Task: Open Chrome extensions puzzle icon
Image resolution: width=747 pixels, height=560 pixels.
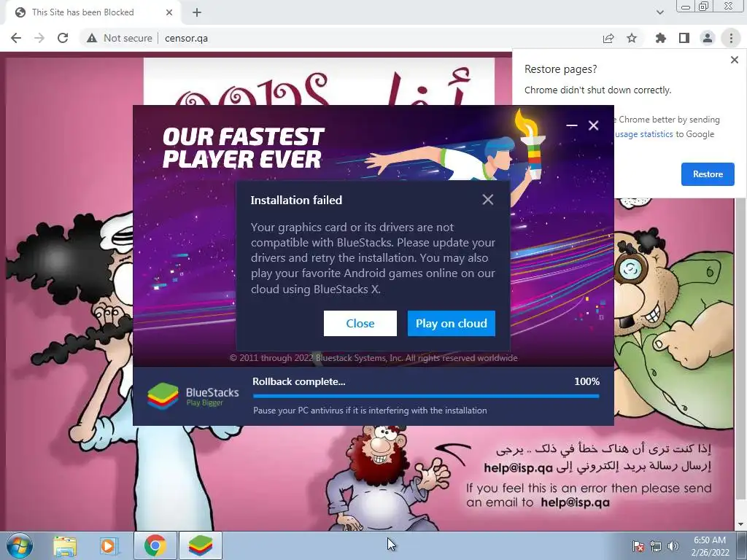Action: [661, 38]
